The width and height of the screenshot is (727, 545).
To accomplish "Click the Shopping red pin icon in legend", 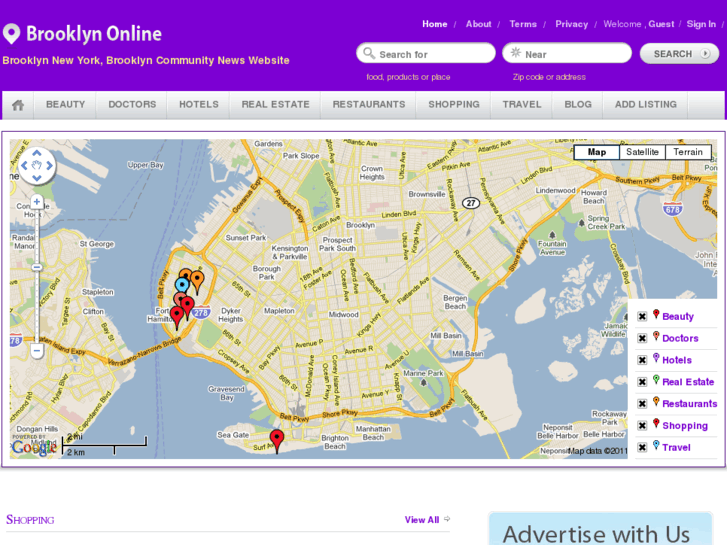I will (x=656, y=423).
